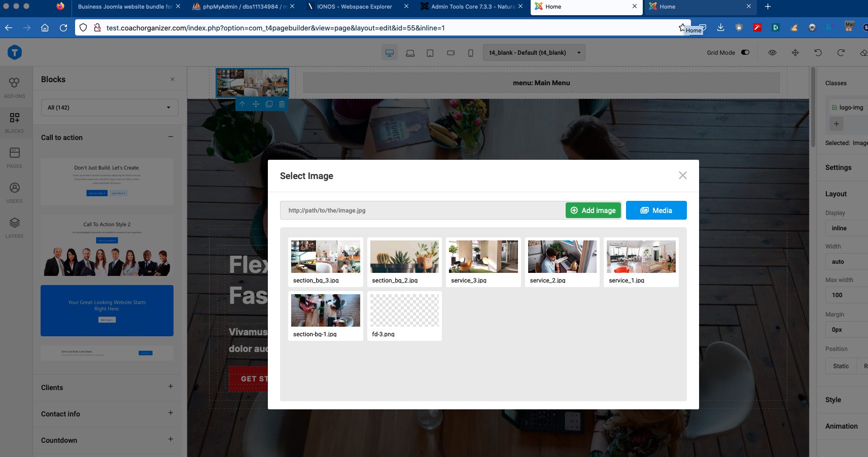Viewport: 868px width, 457px height.
Task: Duplicate the selected logo image
Action: coord(269,104)
